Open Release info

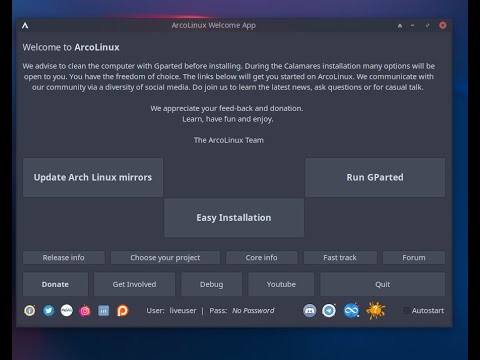[x=64, y=258]
